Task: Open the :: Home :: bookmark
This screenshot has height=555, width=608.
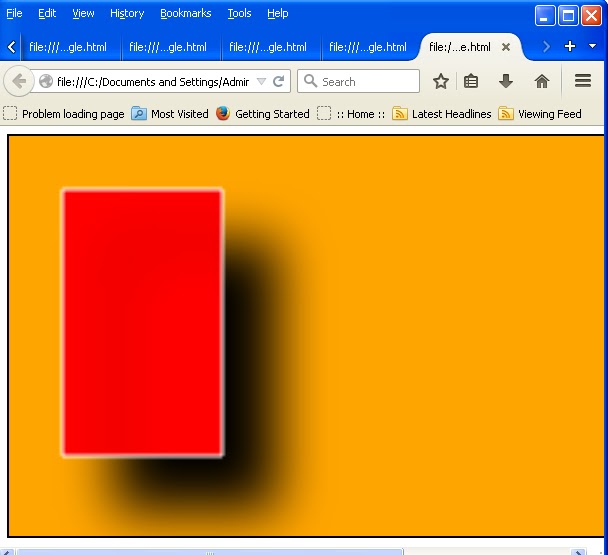Action: (351, 114)
